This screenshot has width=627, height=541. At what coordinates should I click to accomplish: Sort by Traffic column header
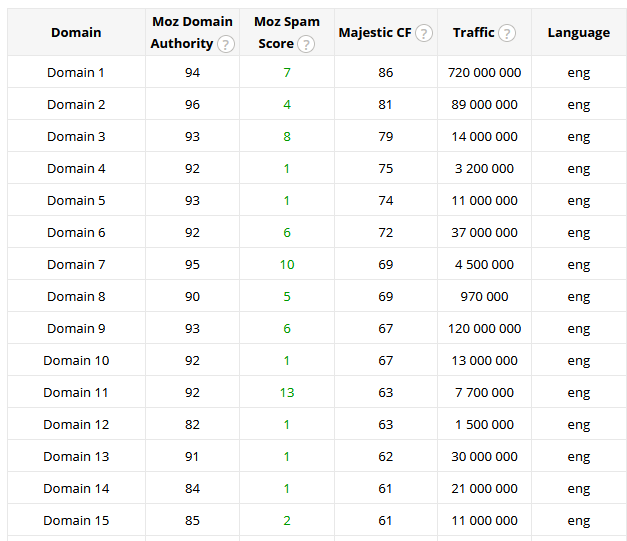pyautogui.click(x=473, y=33)
